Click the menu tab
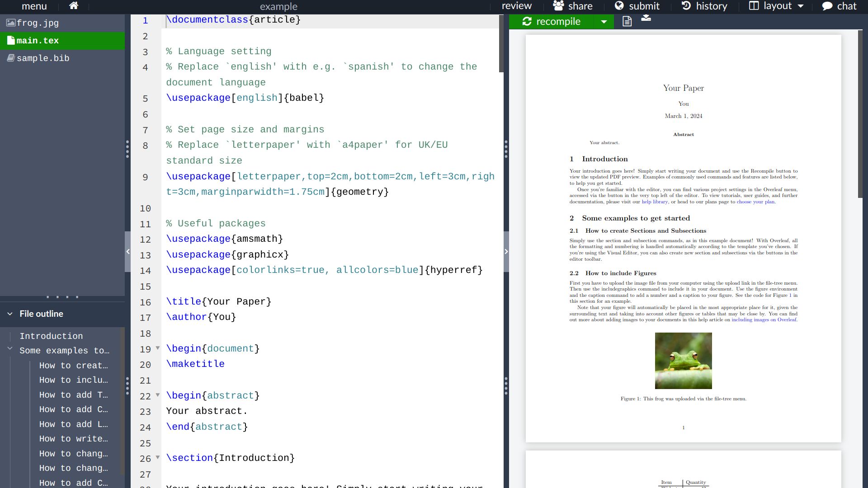Screen dimensions: 868x488 tap(34, 7)
